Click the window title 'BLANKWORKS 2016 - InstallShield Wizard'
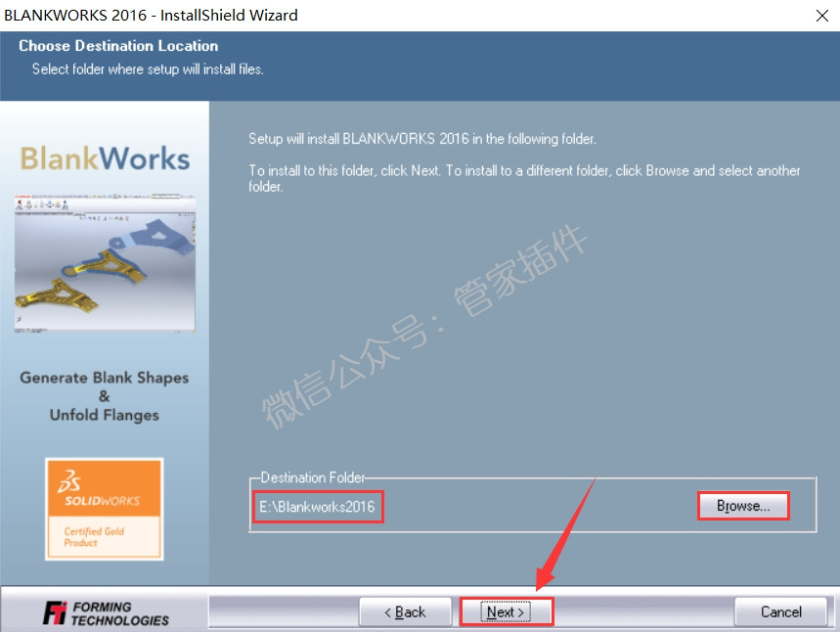The image size is (840, 632). 151,15
